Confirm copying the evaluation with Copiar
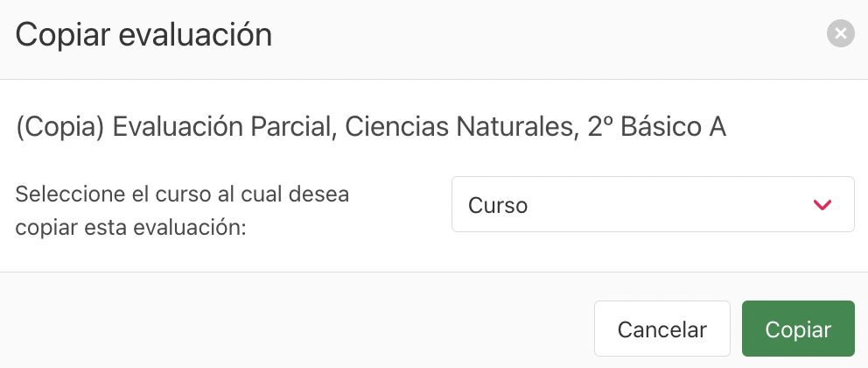The width and height of the screenshot is (868, 368). 798,329
